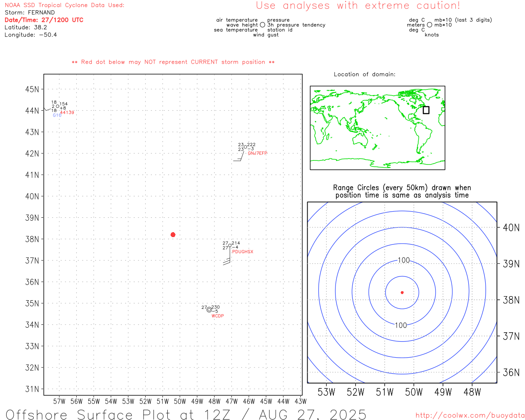Click the wind barb below PDUGHSX station

tap(227, 256)
